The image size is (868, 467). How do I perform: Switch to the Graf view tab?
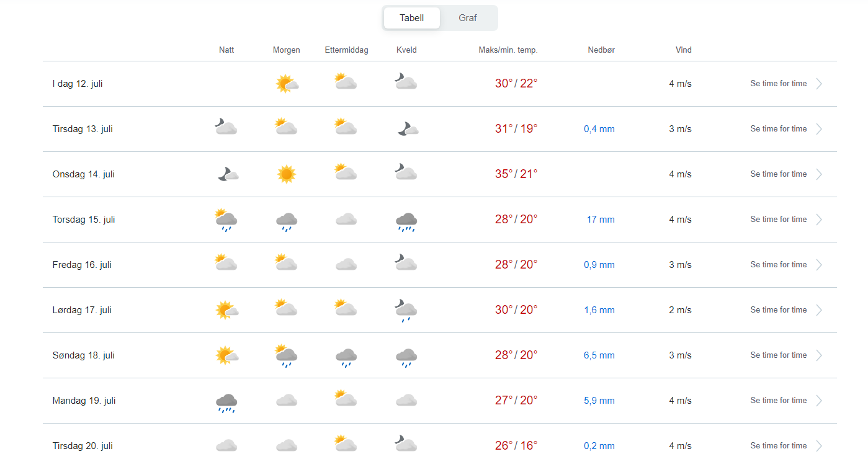pos(467,18)
